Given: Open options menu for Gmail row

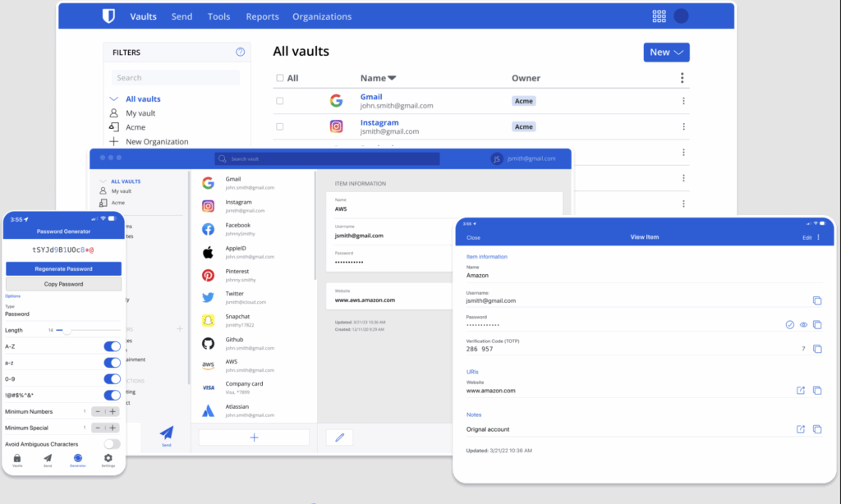Looking at the screenshot, I should click(x=683, y=101).
